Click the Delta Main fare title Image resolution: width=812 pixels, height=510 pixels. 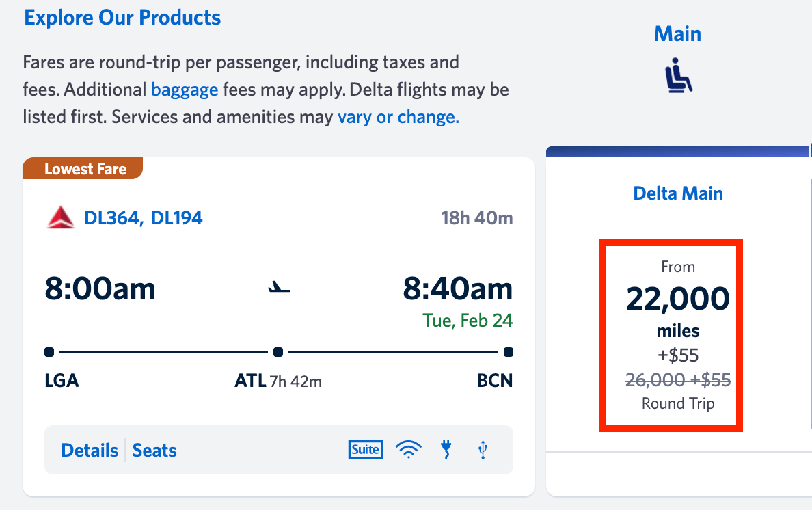(677, 193)
